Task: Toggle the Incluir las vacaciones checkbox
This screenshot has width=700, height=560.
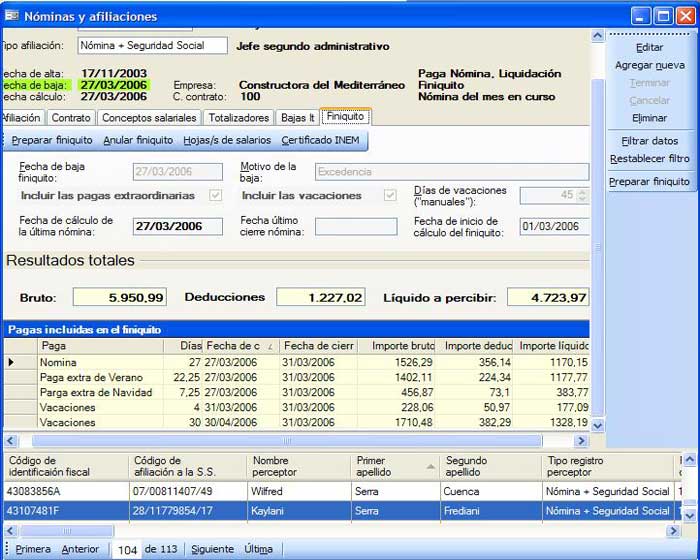Action: coord(390,195)
